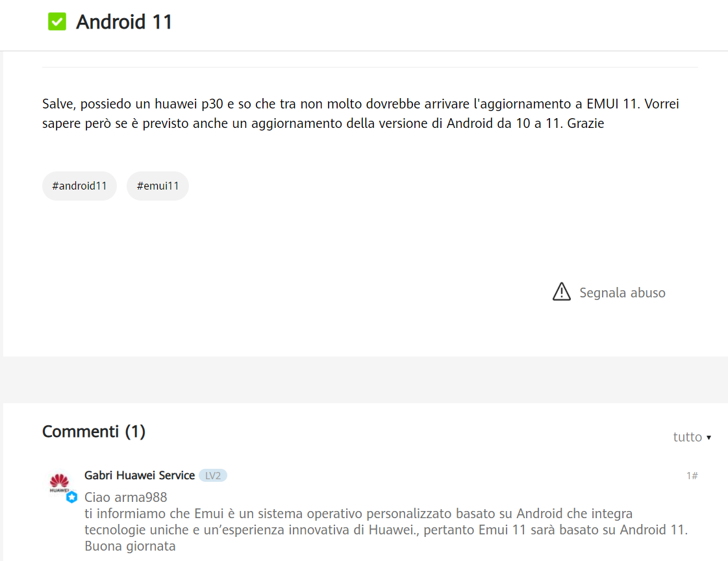Click the warning triangle abuse icon
The image size is (728, 561).
click(x=561, y=292)
